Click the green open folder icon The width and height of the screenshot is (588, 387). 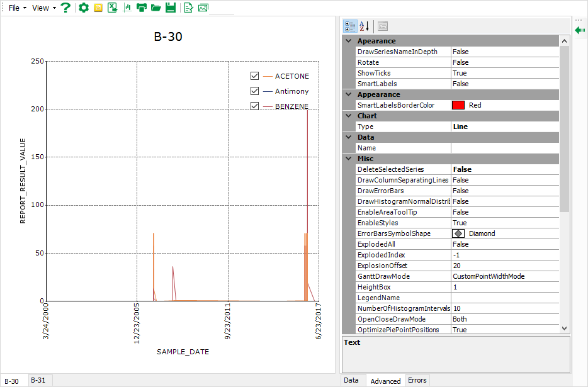(155, 8)
